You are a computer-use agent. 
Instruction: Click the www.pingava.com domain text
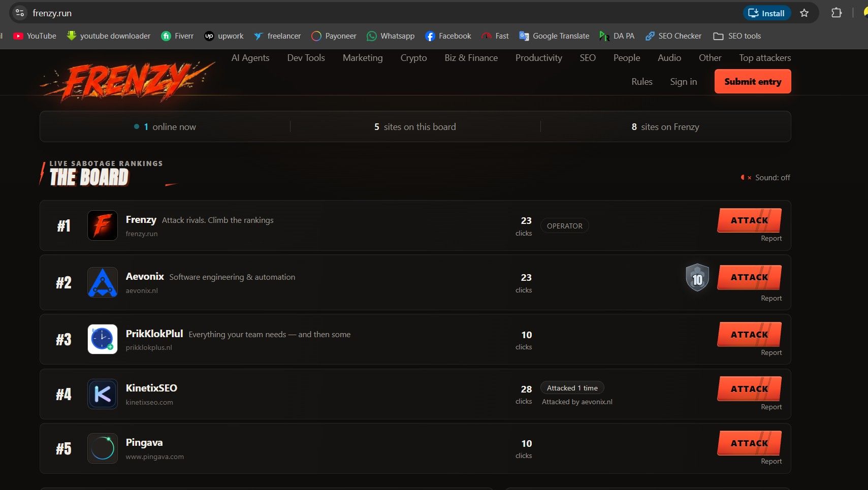pyautogui.click(x=155, y=457)
